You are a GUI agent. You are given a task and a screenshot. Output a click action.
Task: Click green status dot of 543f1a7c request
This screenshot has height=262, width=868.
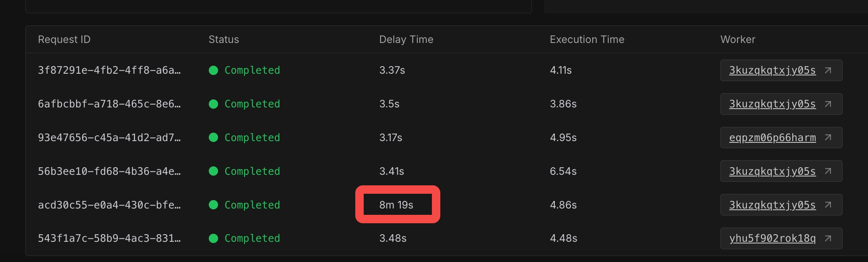tap(213, 238)
